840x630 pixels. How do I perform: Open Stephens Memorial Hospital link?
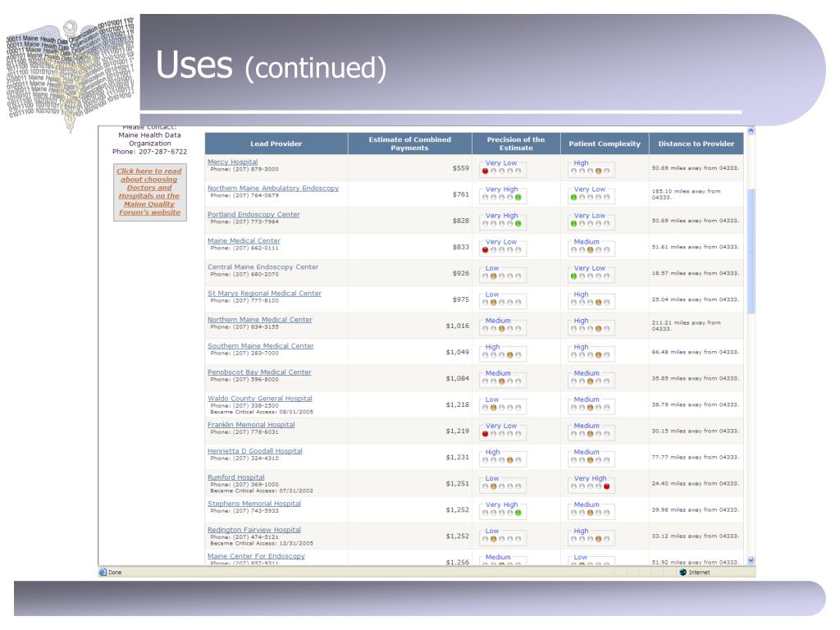(254, 503)
